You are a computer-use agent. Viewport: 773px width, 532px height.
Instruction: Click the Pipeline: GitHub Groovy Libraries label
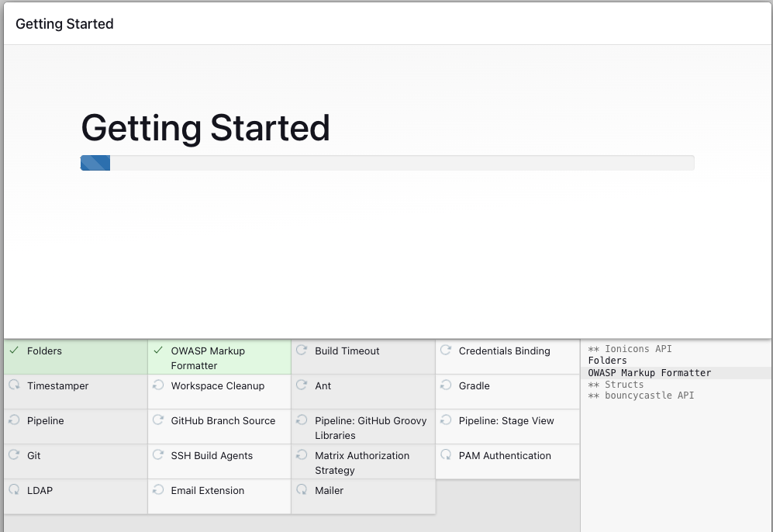pyautogui.click(x=371, y=428)
